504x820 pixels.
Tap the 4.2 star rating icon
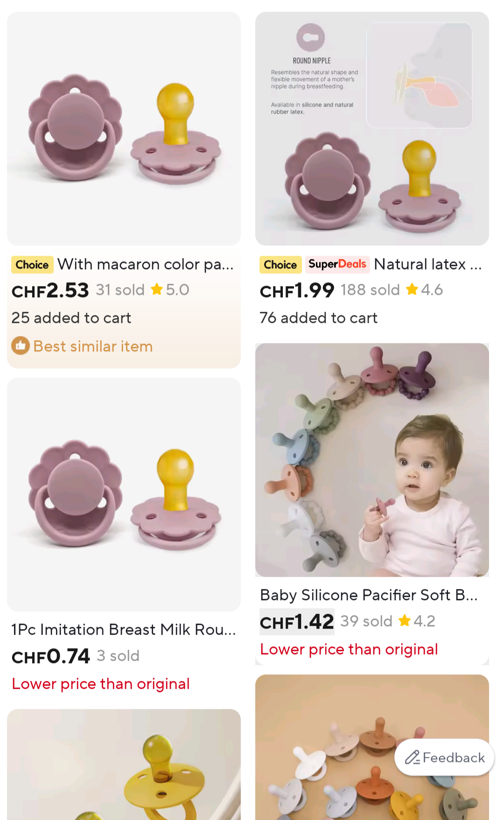click(x=405, y=621)
